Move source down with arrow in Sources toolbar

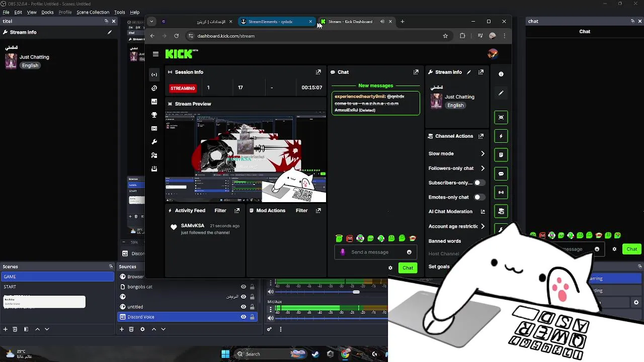[163, 329]
